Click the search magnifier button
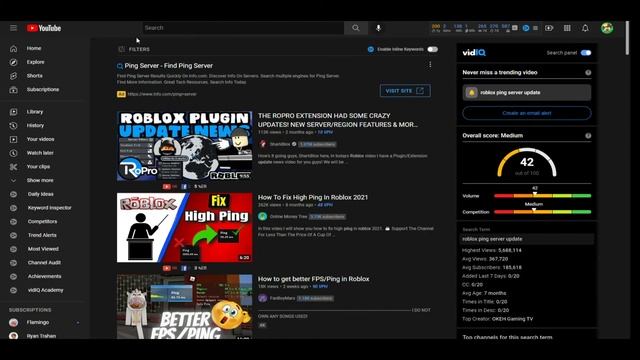Screen dimensions: 640x360 click(356, 28)
